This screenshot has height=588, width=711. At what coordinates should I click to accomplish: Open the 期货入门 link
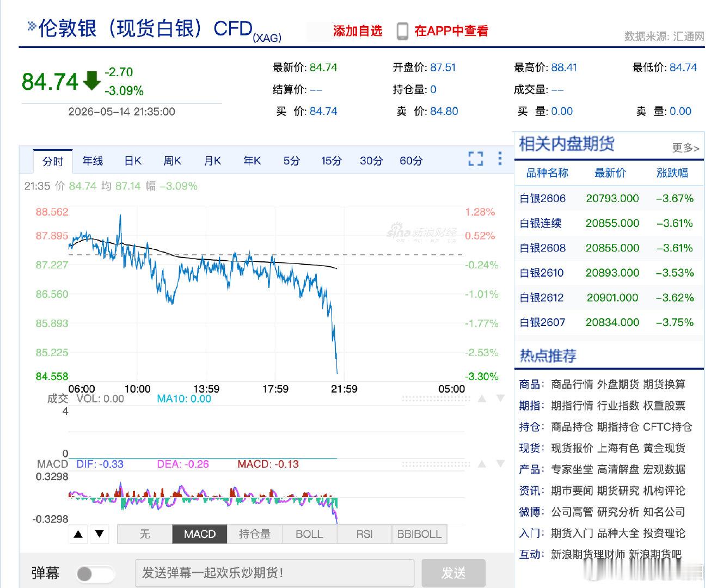click(x=572, y=533)
